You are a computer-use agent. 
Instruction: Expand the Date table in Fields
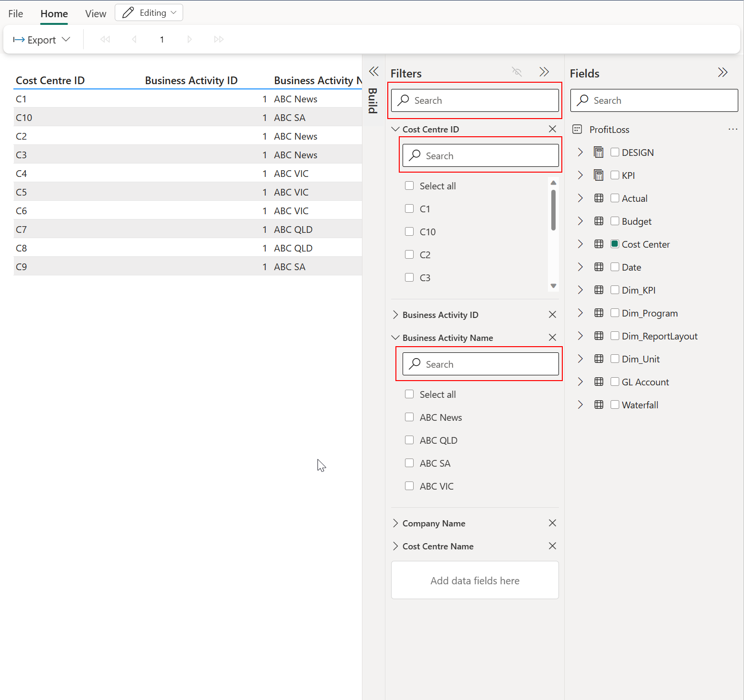[x=580, y=267]
